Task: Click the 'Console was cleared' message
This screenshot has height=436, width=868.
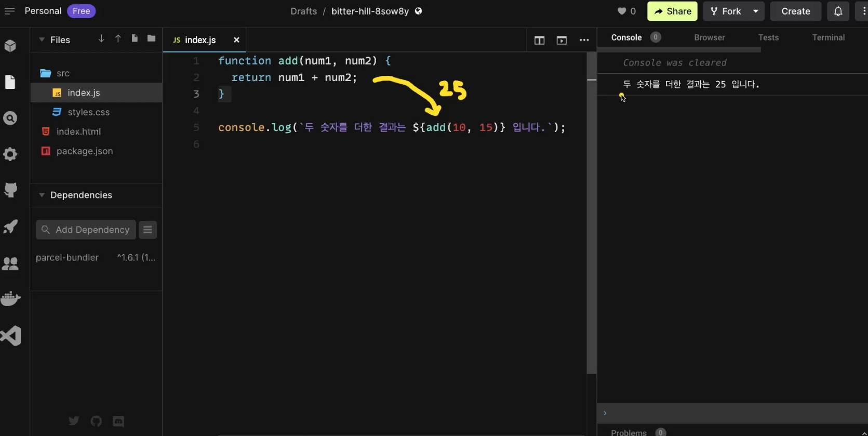Action: [x=674, y=62]
